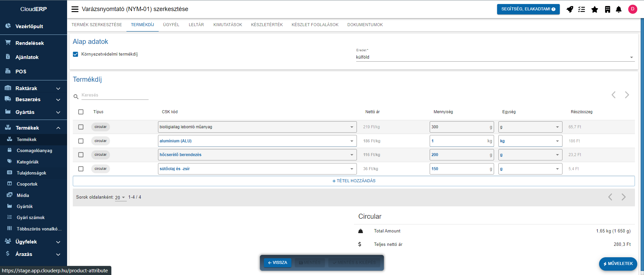The width and height of the screenshot is (644, 275).
Task: Switch to the Készletérték tab
Action: pos(267,25)
